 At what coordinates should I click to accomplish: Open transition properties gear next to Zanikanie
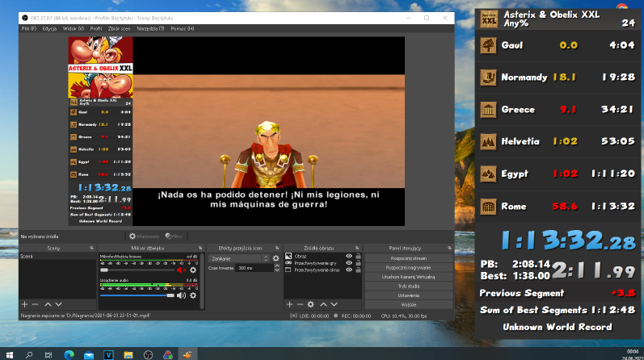click(x=276, y=258)
